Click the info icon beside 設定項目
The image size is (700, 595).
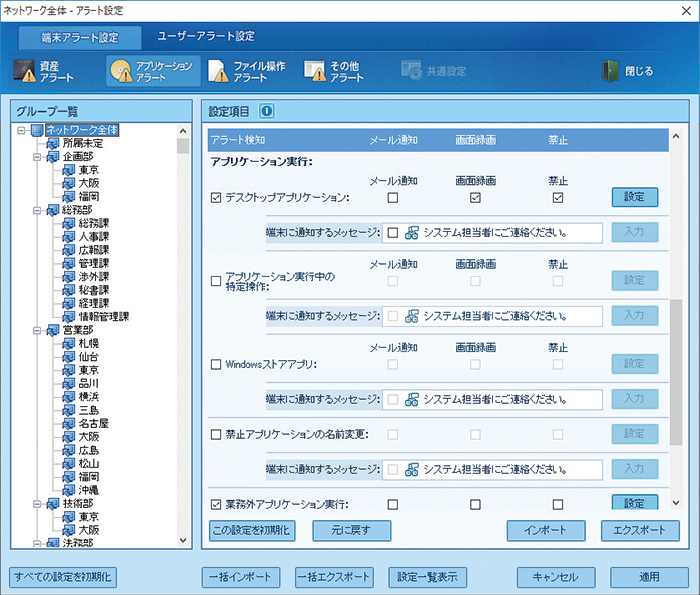(267, 111)
